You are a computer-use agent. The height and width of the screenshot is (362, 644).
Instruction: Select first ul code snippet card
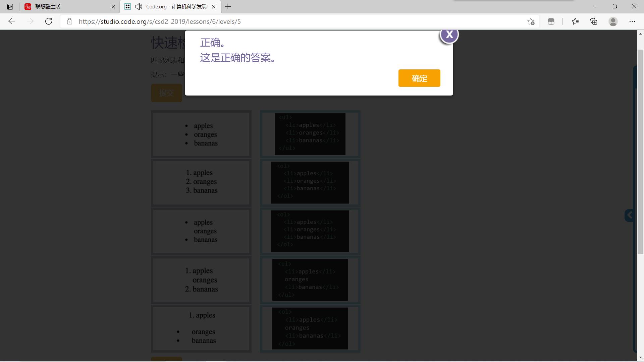[310, 134]
